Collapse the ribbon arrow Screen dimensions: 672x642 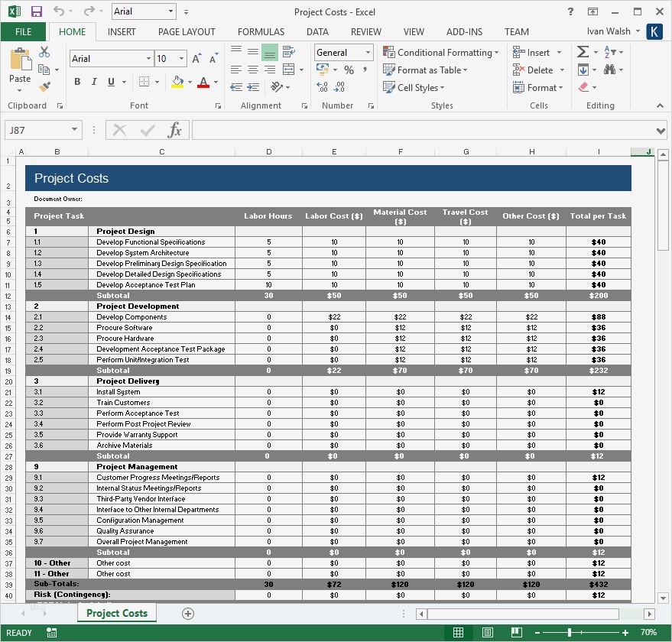coord(660,105)
